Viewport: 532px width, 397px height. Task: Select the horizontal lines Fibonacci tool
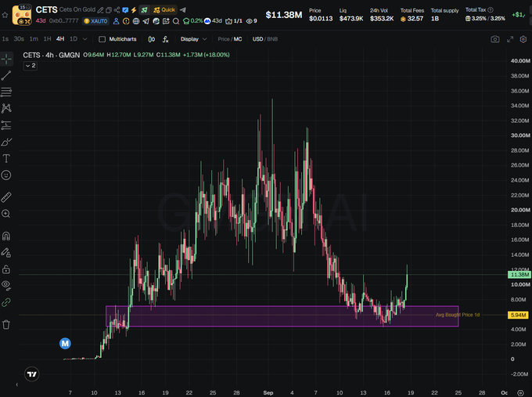click(x=6, y=92)
